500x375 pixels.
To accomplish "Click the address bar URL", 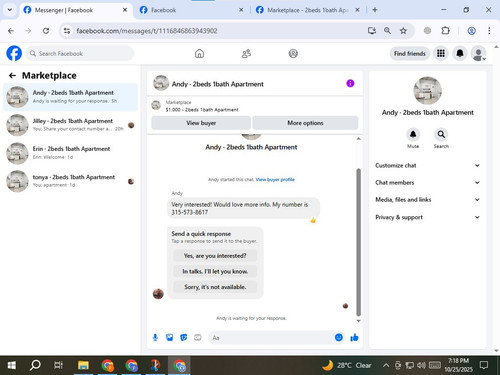I will point(147,31).
